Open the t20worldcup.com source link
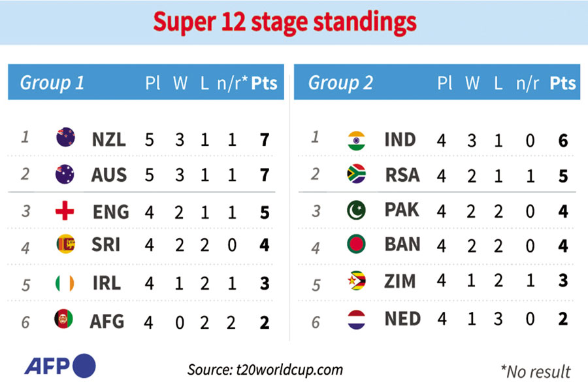588x391 pixels. [x=265, y=369]
